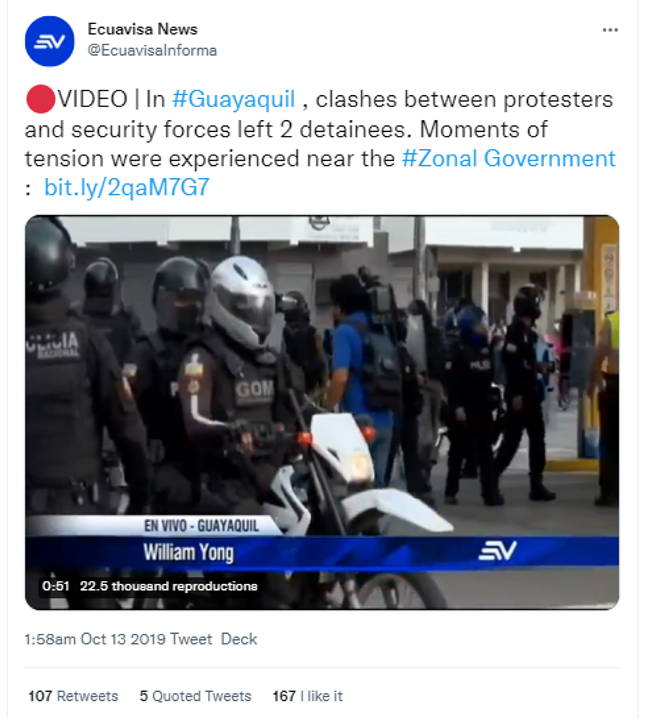Click the 1:58am Oct 13 2019 timestamp
Screen dimensions: 647x727
(96, 639)
